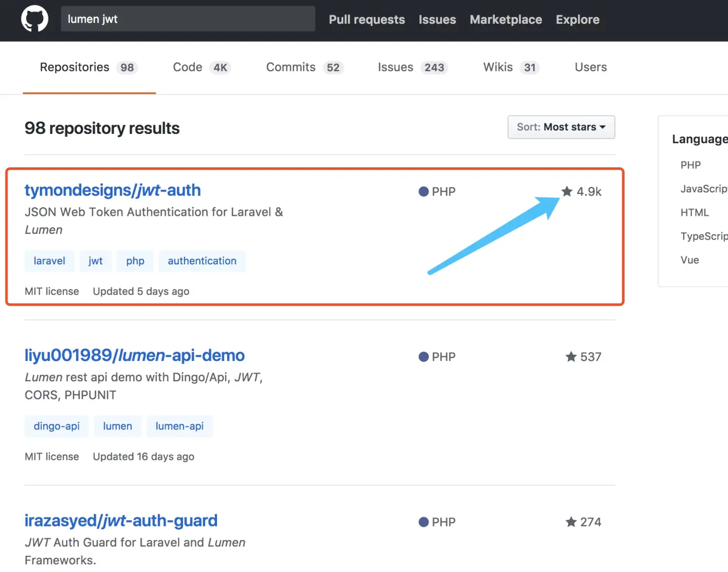Click the '274' star count

(591, 522)
